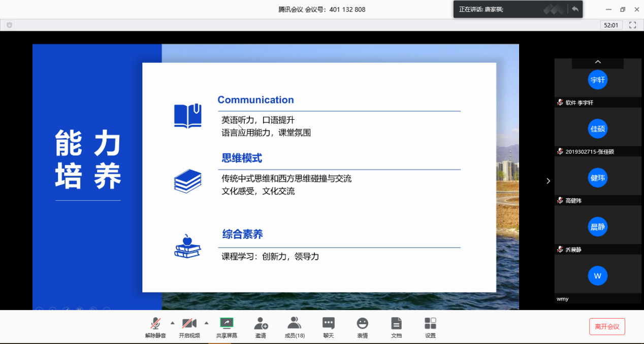644x344 pixels.
Task: Open audio options arrow beside microphone
Action: pyautogui.click(x=172, y=323)
